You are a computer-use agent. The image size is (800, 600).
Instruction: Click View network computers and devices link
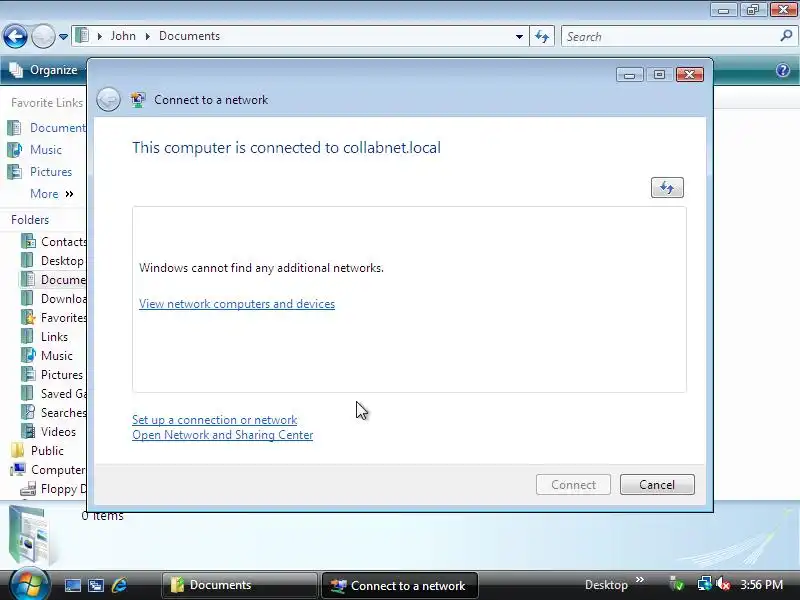coord(237,304)
